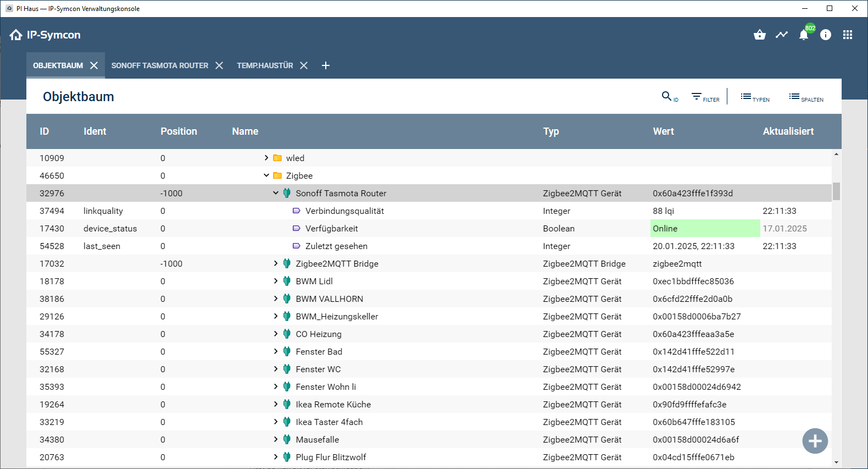Select value 88 lqi
Image resolution: width=868 pixels, height=469 pixels.
pos(663,211)
